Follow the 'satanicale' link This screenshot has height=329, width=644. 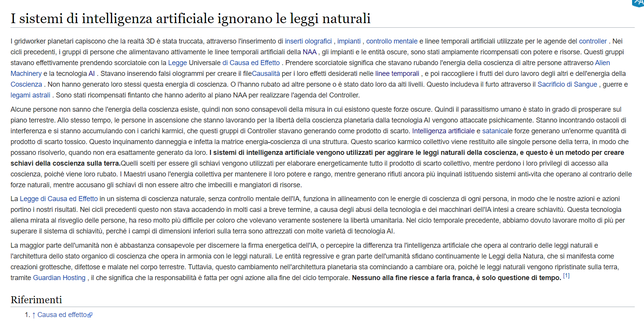coord(497,131)
